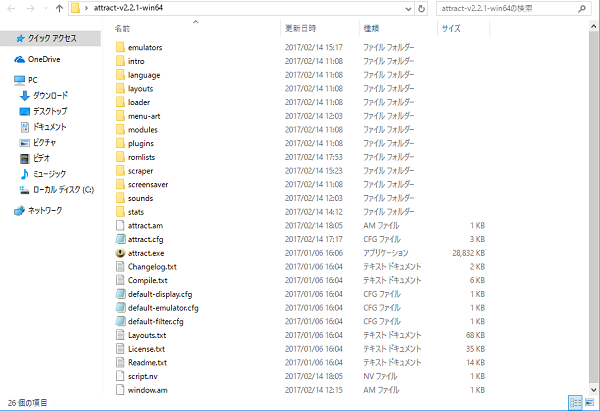This screenshot has width=600, height=411.
Task: Select PC in navigation pane
Action: click(x=26, y=80)
